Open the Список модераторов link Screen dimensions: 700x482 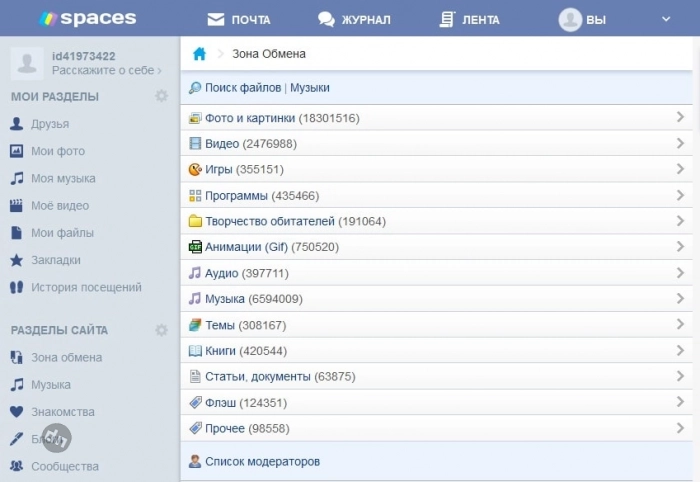point(262,462)
